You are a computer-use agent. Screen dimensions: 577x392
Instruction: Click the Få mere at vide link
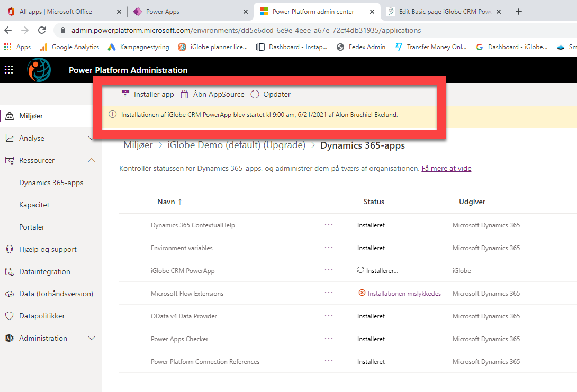[x=446, y=168]
